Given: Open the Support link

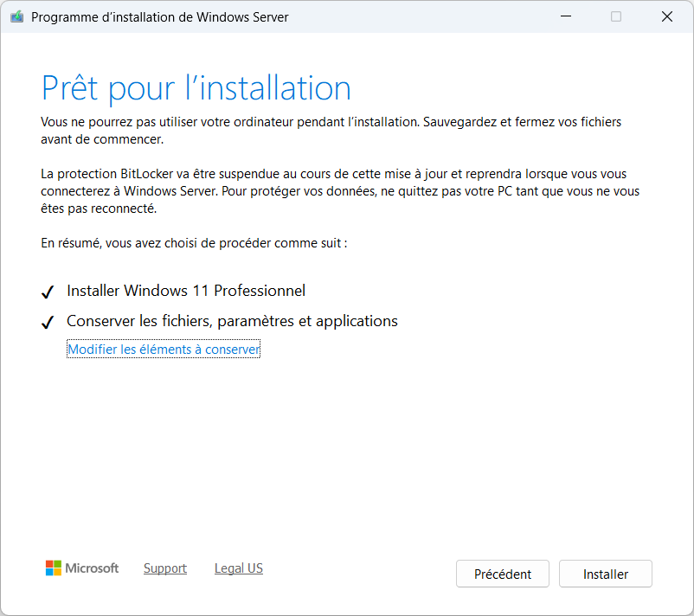Looking at the screenshot, I should (x=165, y=568).
